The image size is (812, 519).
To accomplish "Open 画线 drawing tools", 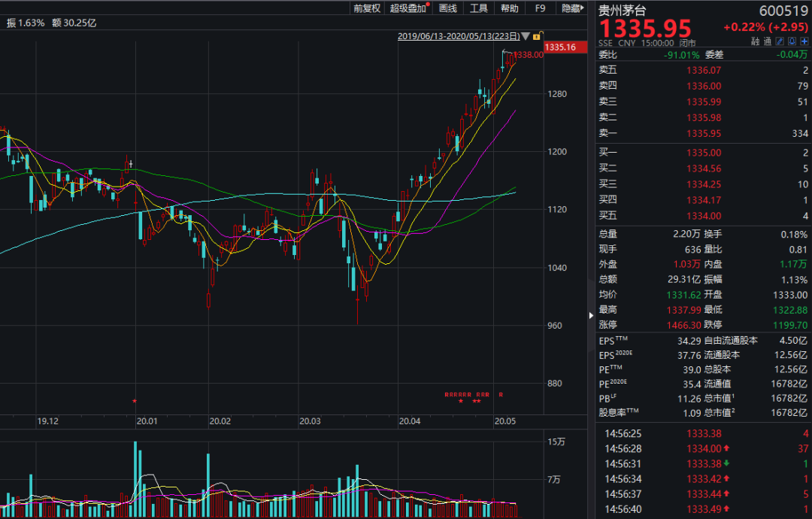I will pos(448,8).
